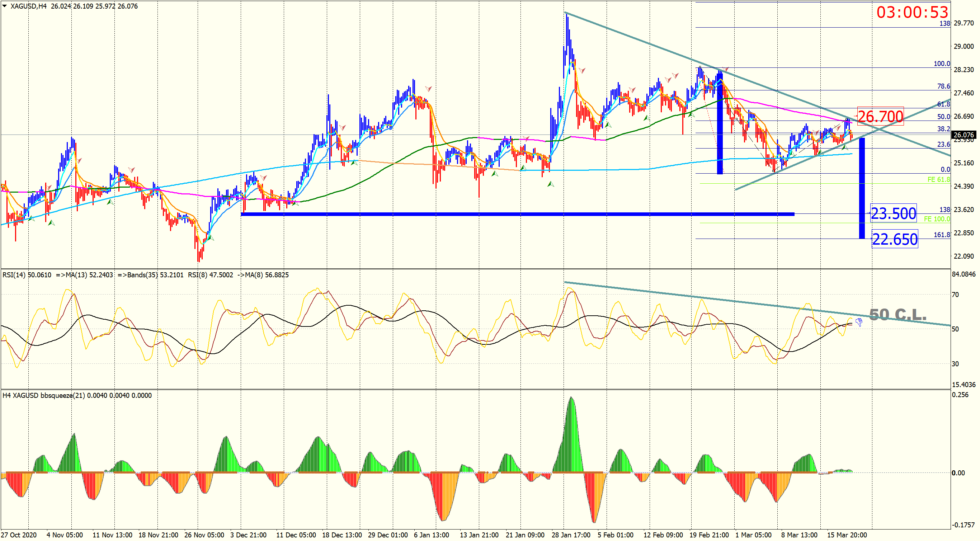Select the gray 50 C.L. text label
This screenshot has height=541, width=980.
[897, 315]
